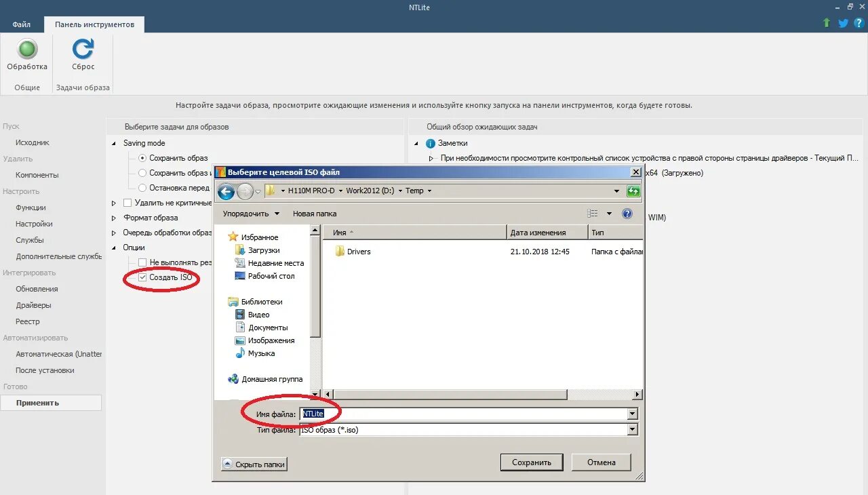Click the Имя файла input field
Screen dimensions: 868x495
pos(464,414)
